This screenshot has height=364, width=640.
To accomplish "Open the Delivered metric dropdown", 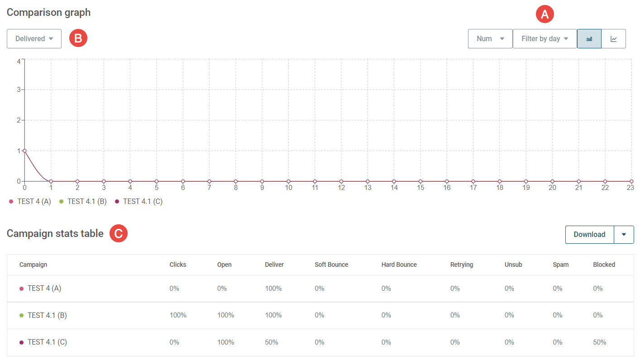I will tap(34, 39).
